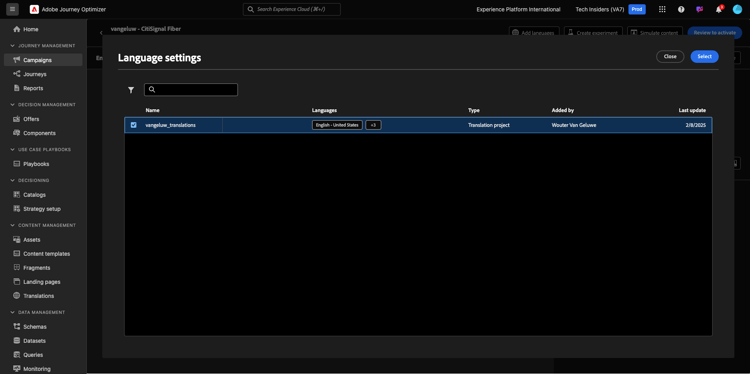Click the filter funnel icon
The image size is (750, 374).
coord(131,90)
